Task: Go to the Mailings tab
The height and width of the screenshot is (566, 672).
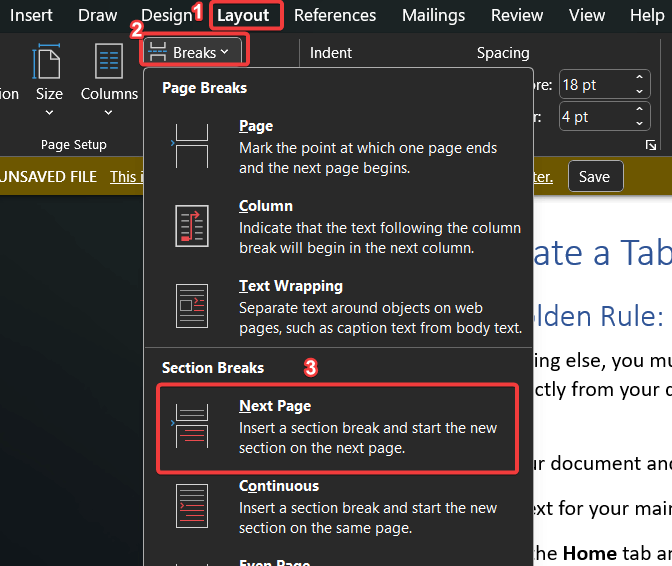Action: pos(433,15)
